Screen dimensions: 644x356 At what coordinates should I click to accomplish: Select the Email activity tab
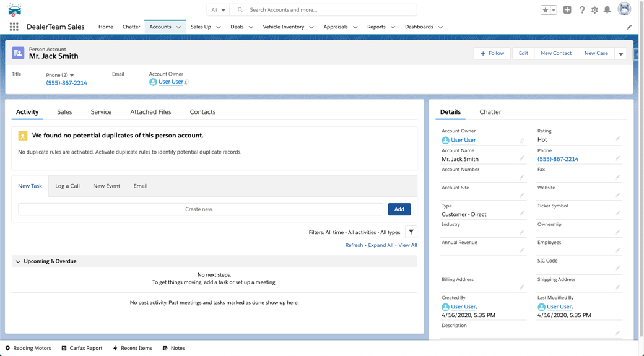pyautogui.click(x=140, y=186)
